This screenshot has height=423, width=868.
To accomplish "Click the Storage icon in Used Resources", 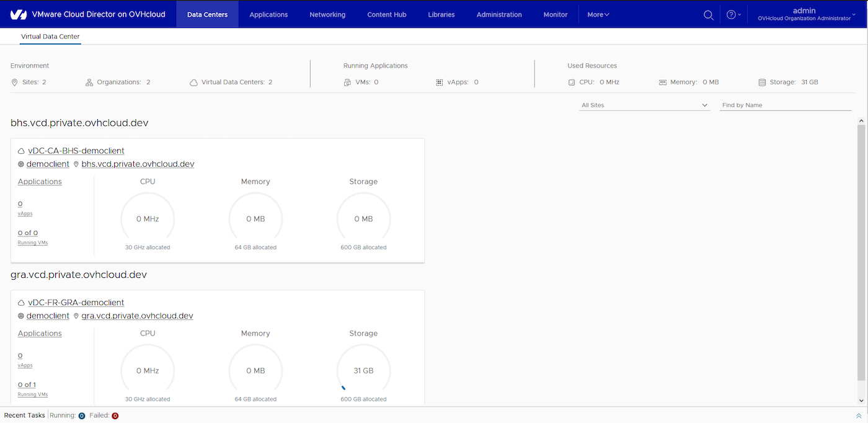I will 762,82.
